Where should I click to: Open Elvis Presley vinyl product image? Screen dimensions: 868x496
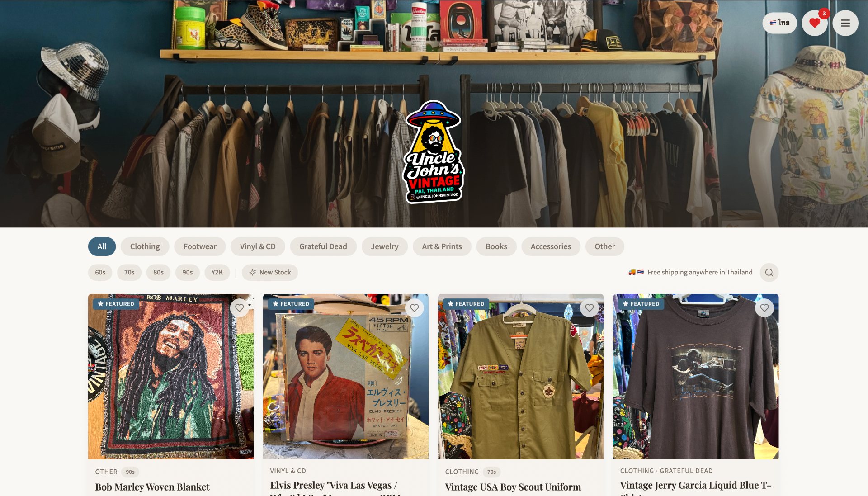(346, 377)
